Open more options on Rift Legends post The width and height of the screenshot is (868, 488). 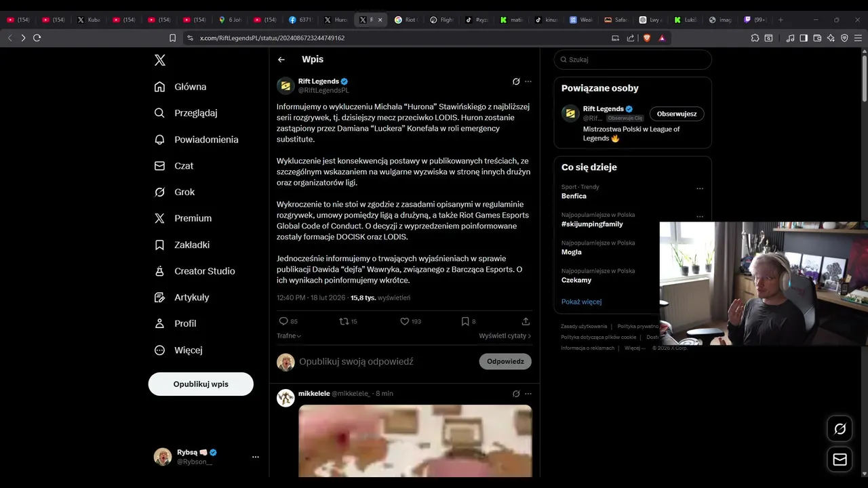coord(528,81)
